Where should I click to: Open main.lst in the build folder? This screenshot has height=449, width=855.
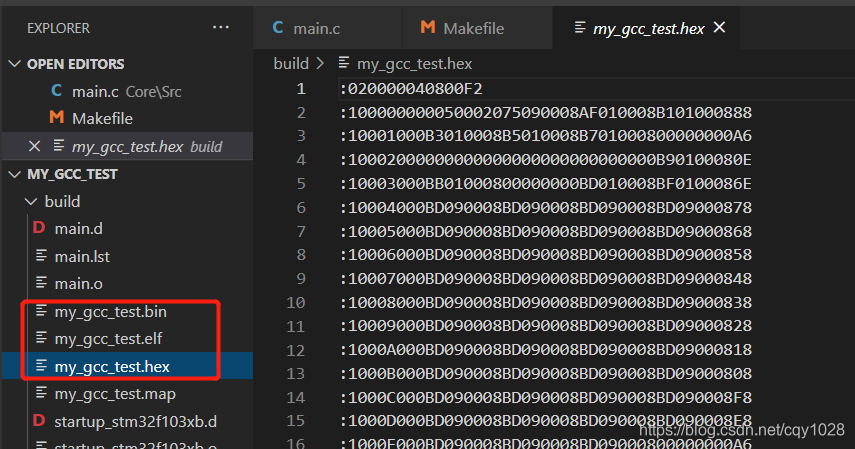pos(82,256)
